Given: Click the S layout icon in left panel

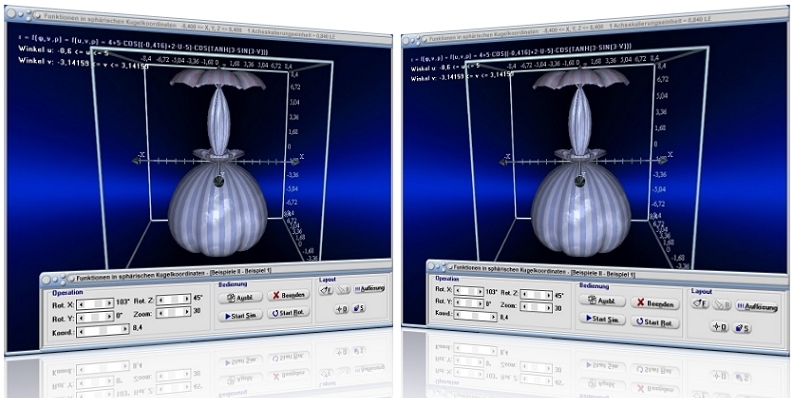Looking at the screenshot, I should (x=359, y=308).
